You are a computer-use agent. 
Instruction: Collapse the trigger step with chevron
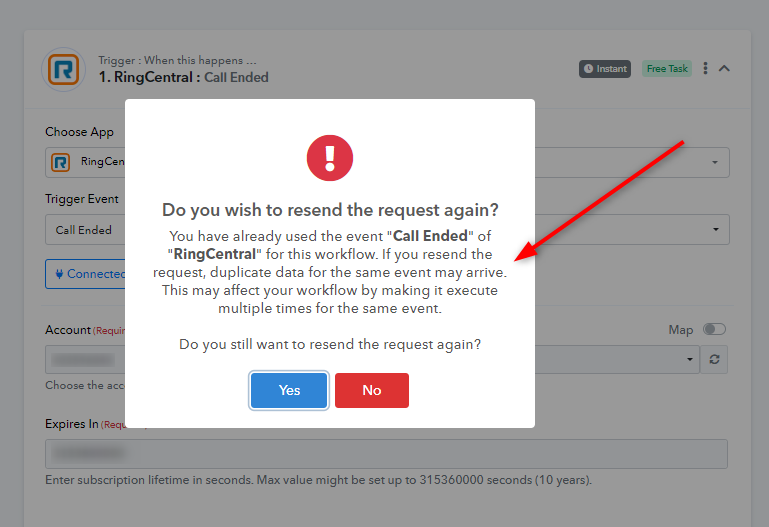(724, 68)
